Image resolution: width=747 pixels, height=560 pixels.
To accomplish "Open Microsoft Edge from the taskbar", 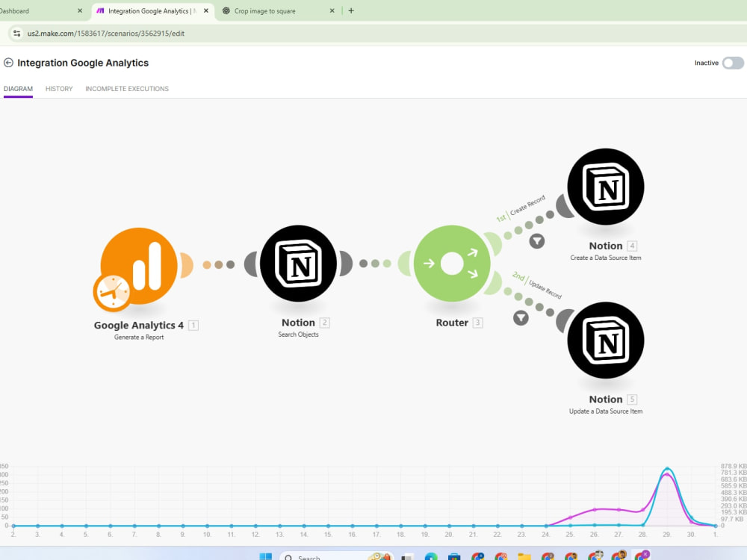I will pos(431,556).
